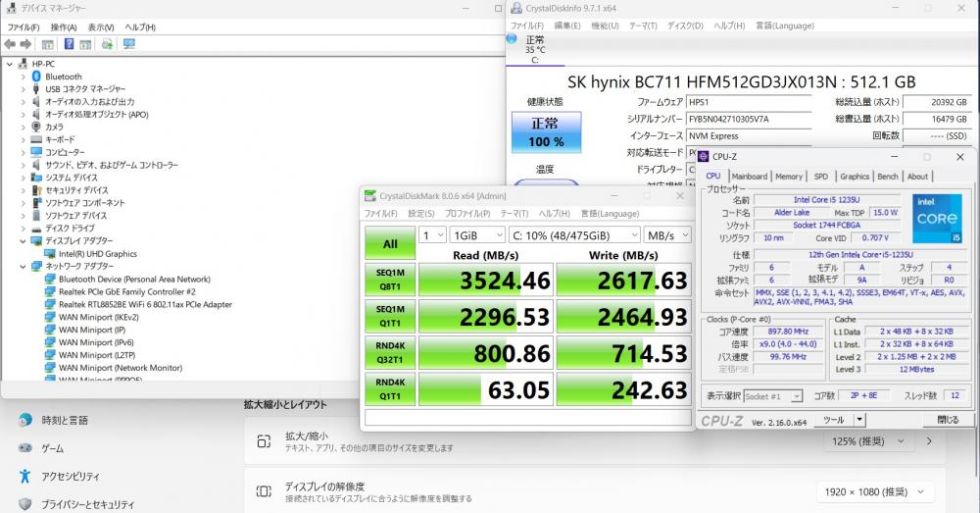Click the green All benchmark button
980x513 pixels.
click(x=390, y=243)
